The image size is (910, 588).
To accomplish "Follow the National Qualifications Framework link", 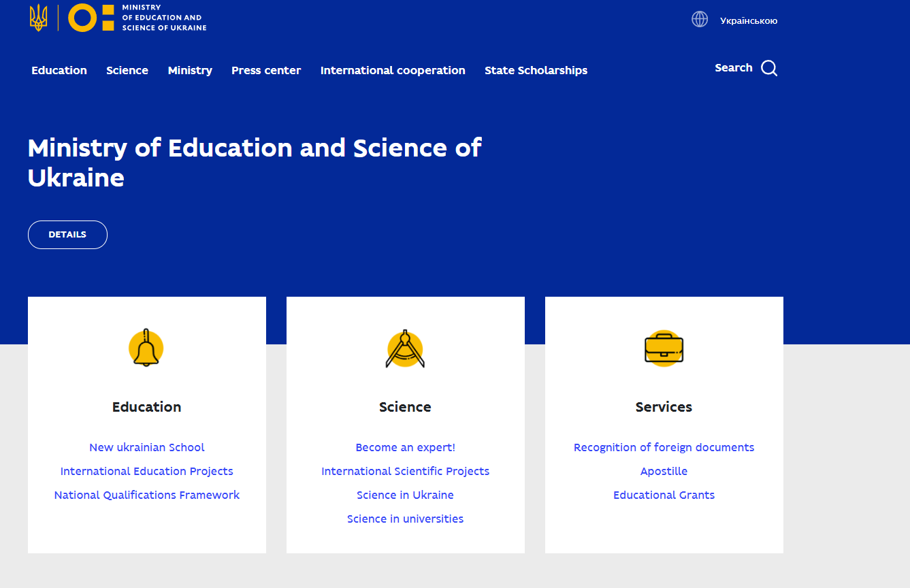I will 146,495.
